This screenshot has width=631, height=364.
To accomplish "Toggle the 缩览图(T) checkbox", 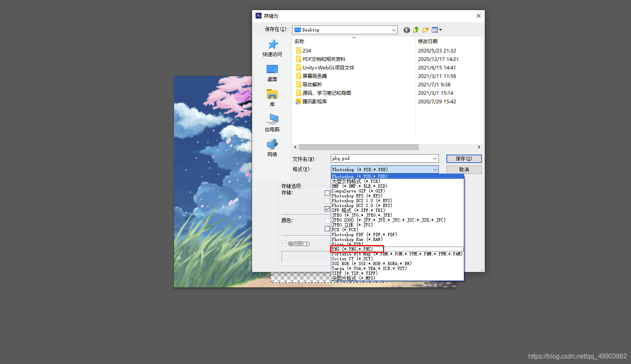I will (284, 243).
